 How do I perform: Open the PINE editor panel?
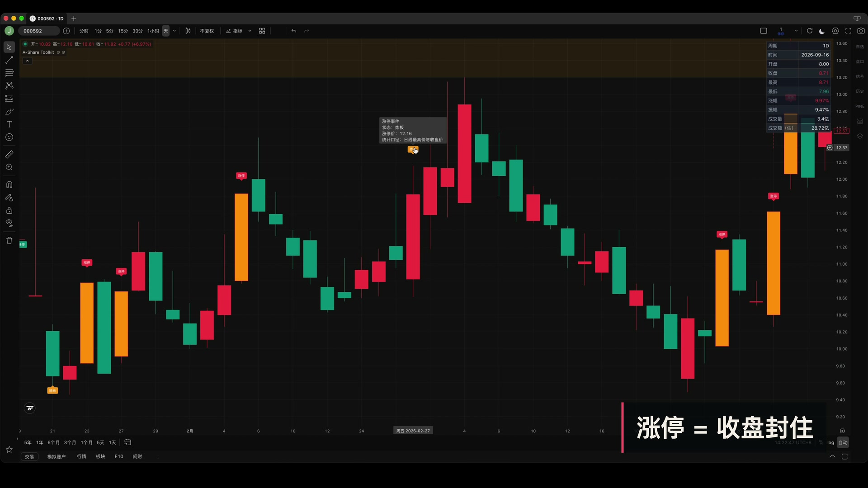tap(860, 106)
